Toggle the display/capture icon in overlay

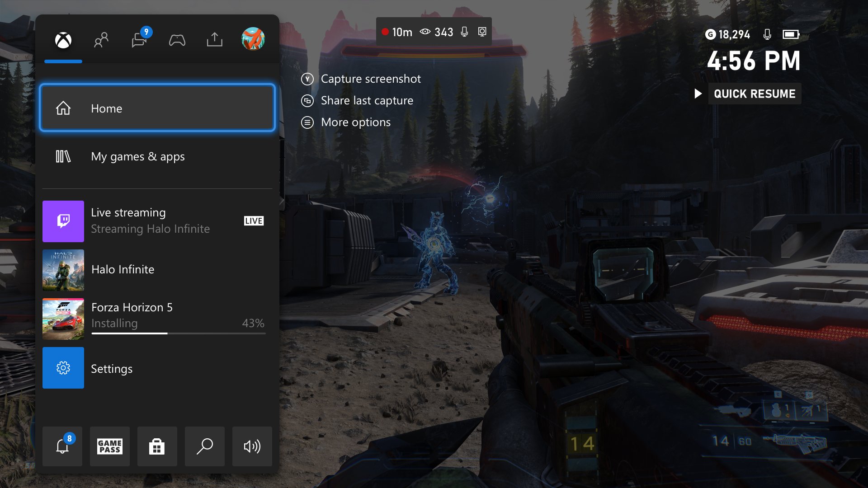(x=483, y=32)
